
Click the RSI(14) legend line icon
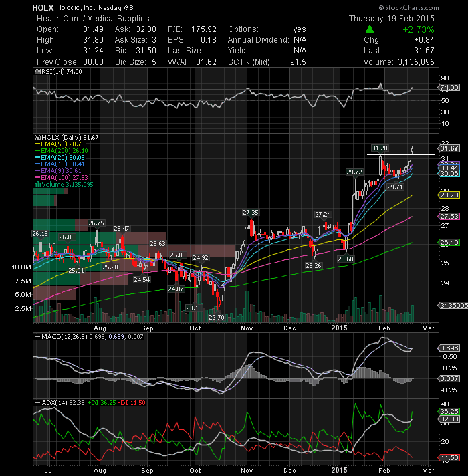pyautogui.click(x=37, y=72)
